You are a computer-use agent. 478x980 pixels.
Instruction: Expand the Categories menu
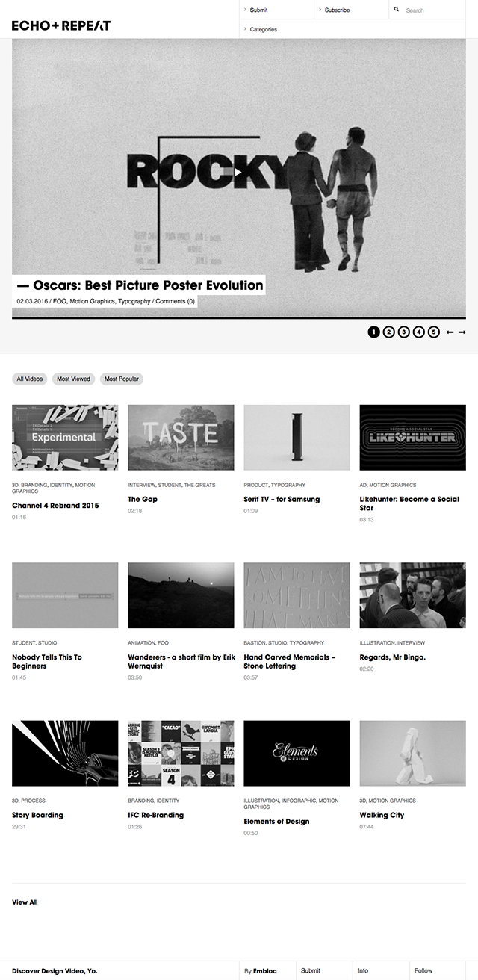pyautogui.click(x=263, y=29)
